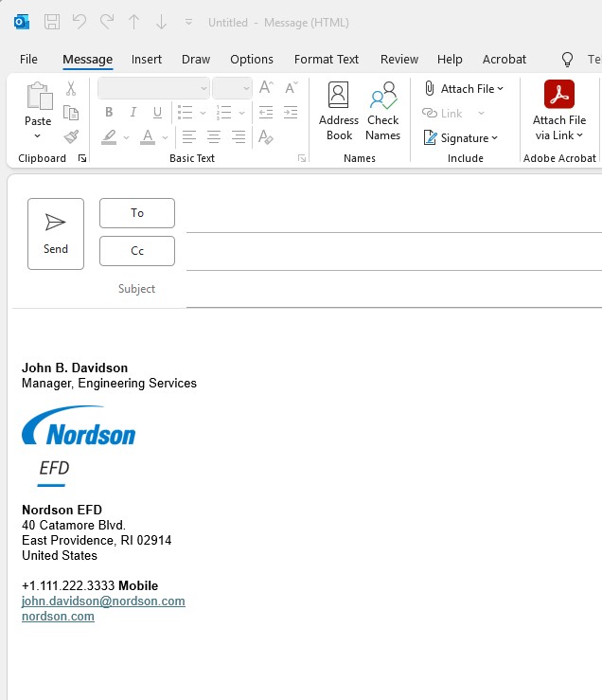The height and width of the screenshot is (700, 602).
Task: Activate the Format Painter brush
Action: tap(71, 136)
